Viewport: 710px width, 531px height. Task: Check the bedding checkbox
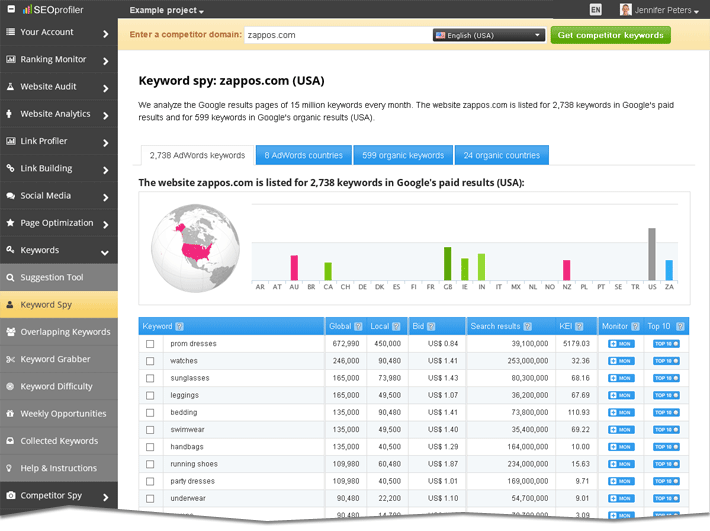click(150, 413)
